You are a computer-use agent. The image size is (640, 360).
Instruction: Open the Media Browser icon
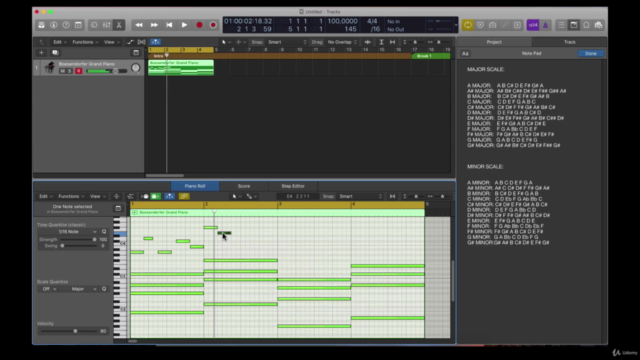click(x=599, y=25)
